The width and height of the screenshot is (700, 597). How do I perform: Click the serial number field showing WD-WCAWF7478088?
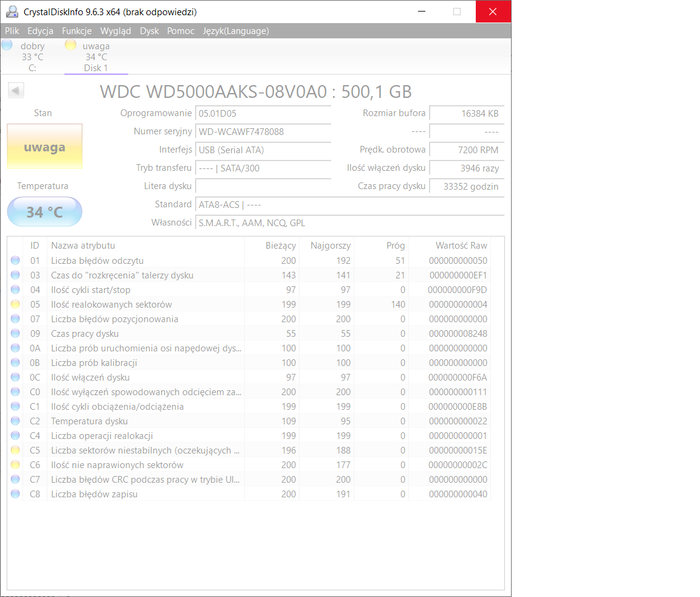click(262, 131)
